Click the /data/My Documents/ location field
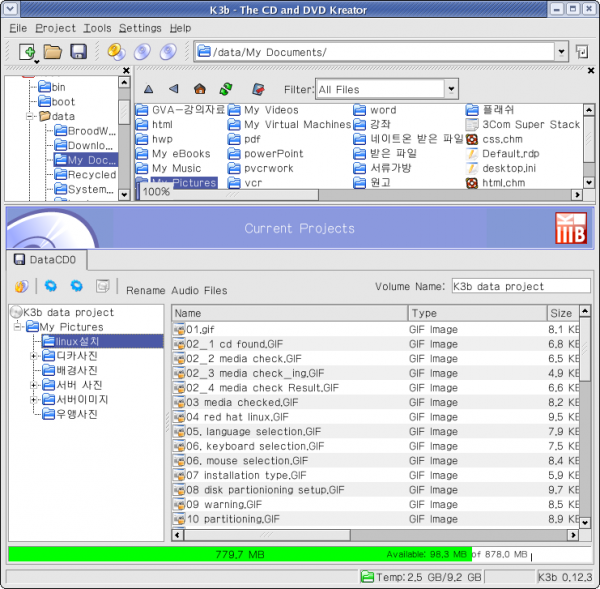Viewport: 600px width, 589px height. click(x=375, y=52)
